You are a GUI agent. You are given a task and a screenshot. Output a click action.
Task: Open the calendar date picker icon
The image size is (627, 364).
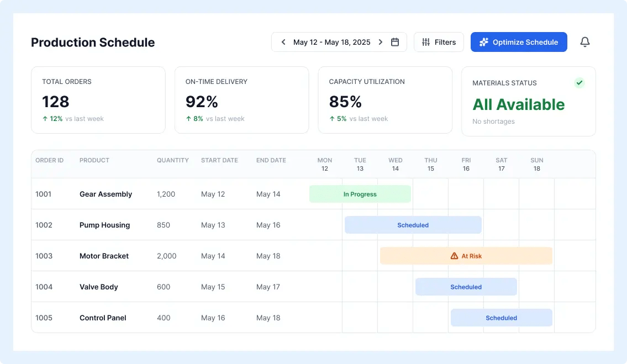(x=394, y=42)
